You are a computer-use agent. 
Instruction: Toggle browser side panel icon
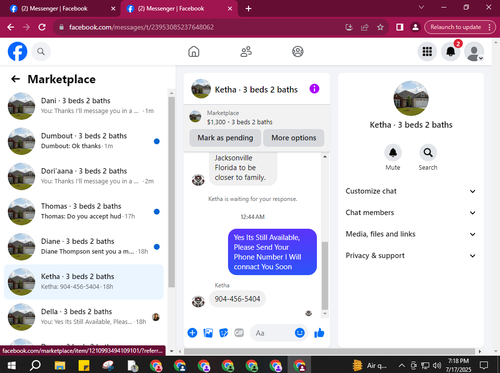point(399,27)
